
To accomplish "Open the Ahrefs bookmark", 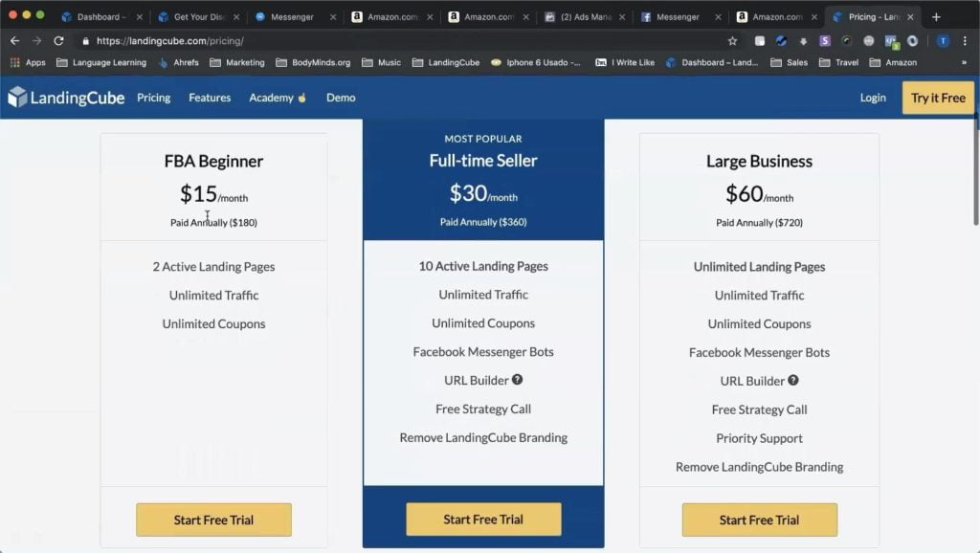I will pos(179,62).
